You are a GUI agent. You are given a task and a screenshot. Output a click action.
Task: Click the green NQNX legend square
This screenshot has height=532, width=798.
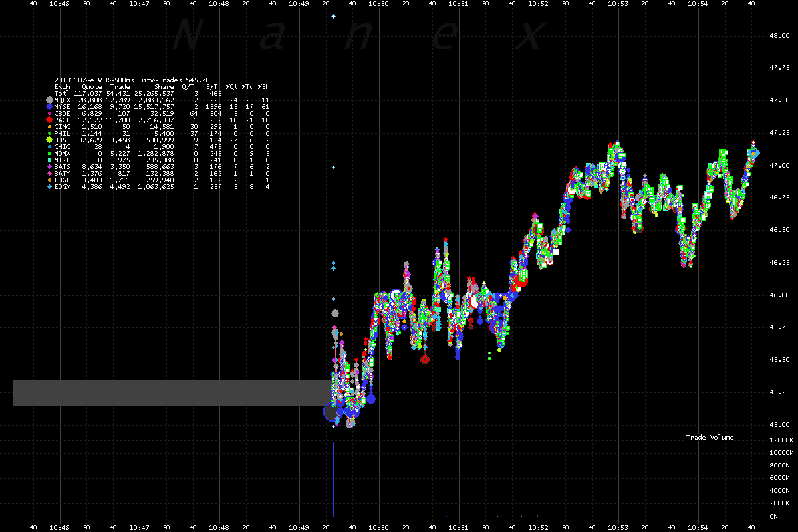tap(49, 153)
